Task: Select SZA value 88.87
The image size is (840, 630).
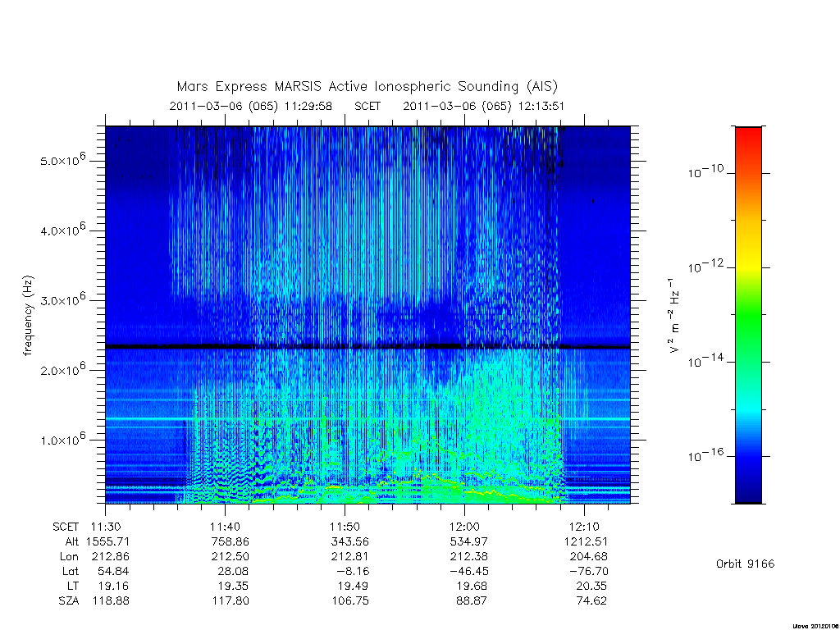Action: coord(472,601)
